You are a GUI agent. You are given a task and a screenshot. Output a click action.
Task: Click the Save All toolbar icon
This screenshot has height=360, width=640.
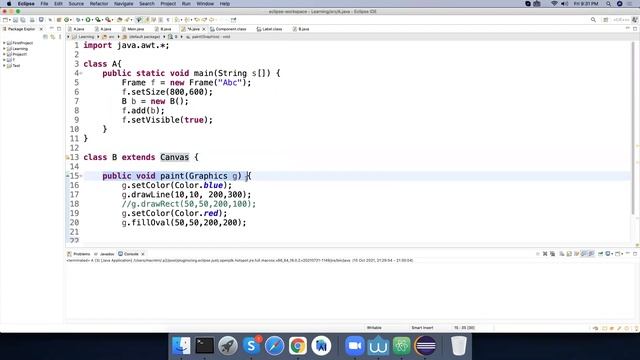pyautogui.click(x=23, y=20)
